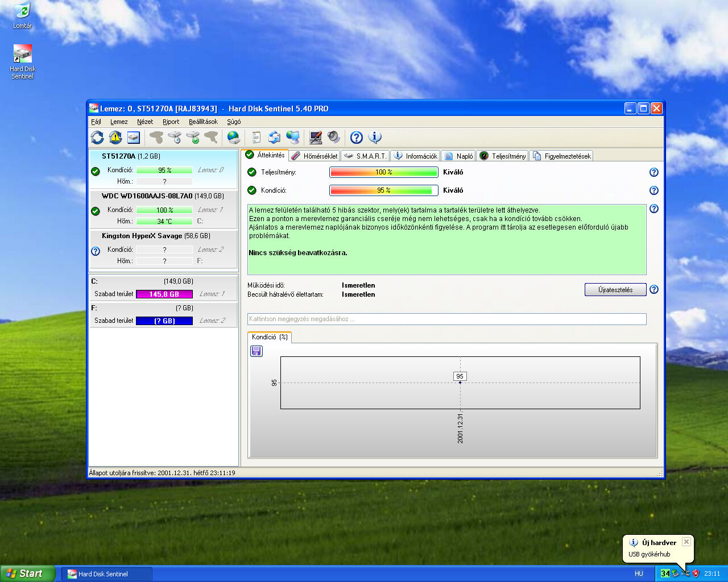Click Hard Disk Sentinel taskbar button
Viewport: 728px width, 582px height.
tap(106, 574)
